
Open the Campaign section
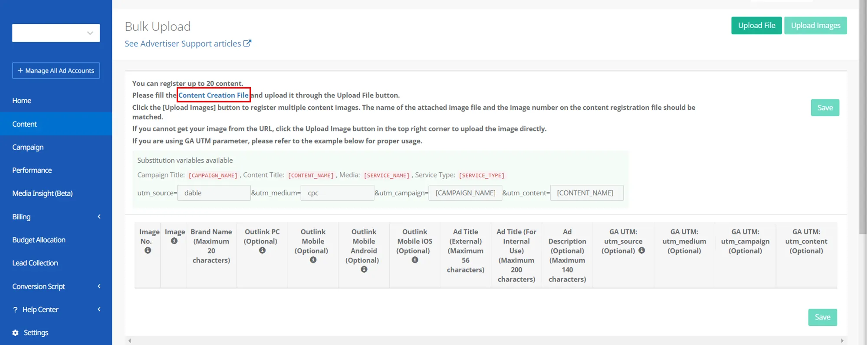[x=56, y=147]
